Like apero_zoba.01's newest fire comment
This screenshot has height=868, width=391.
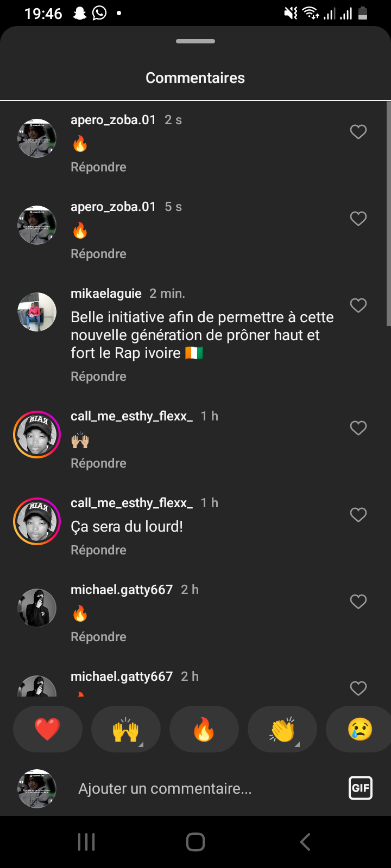358,132
